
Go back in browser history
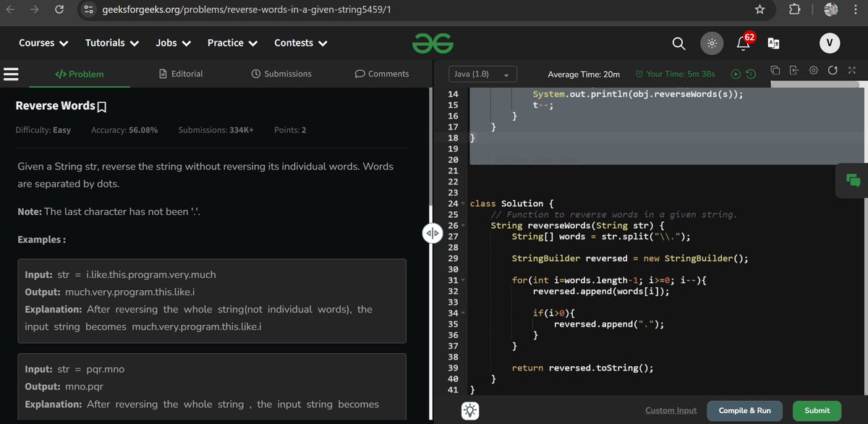[9, 9]
